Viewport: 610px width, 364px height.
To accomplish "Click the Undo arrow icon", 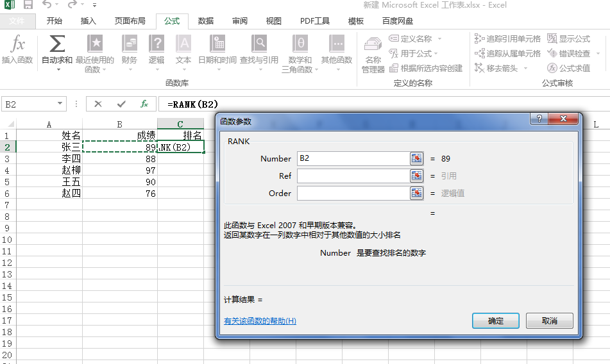I will [x=47, y=4].
